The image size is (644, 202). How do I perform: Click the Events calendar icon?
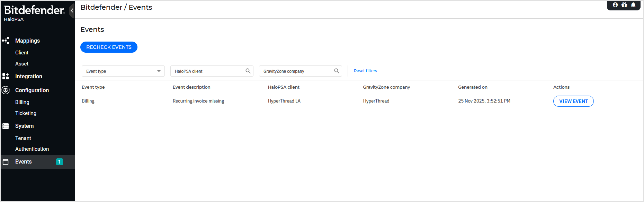[6, 162]
